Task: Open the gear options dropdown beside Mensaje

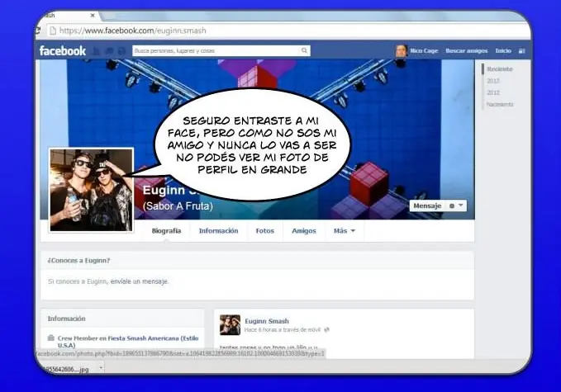Action: tap(456, 205)
